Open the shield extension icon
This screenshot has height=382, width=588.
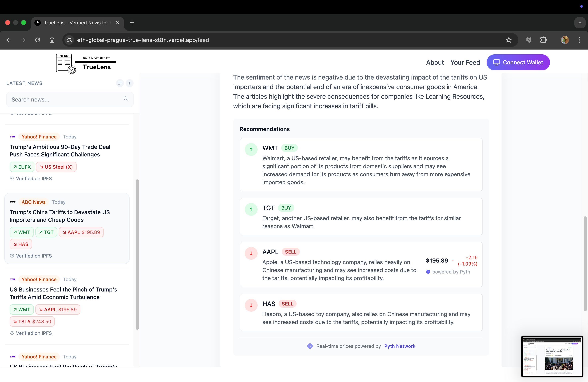pos(529,40)
